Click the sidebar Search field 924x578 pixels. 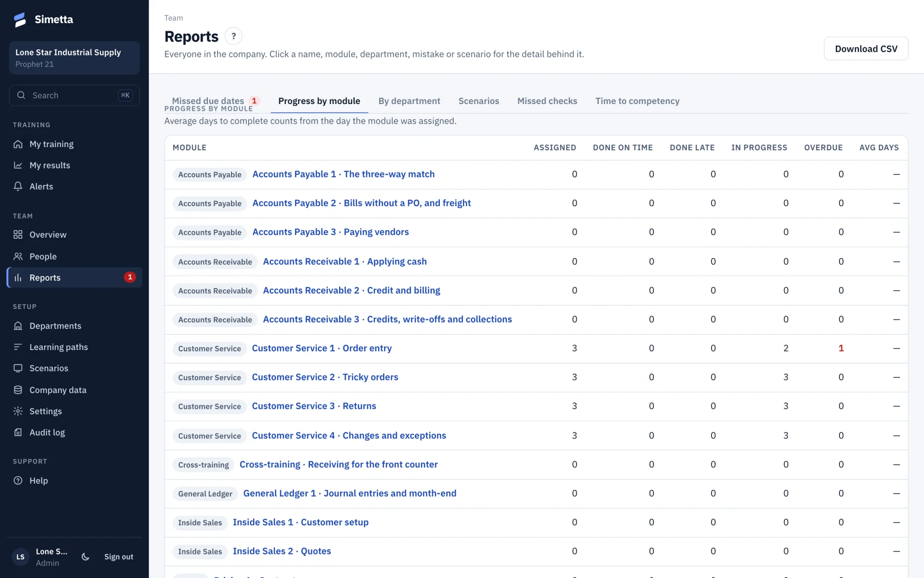(74, 95)
